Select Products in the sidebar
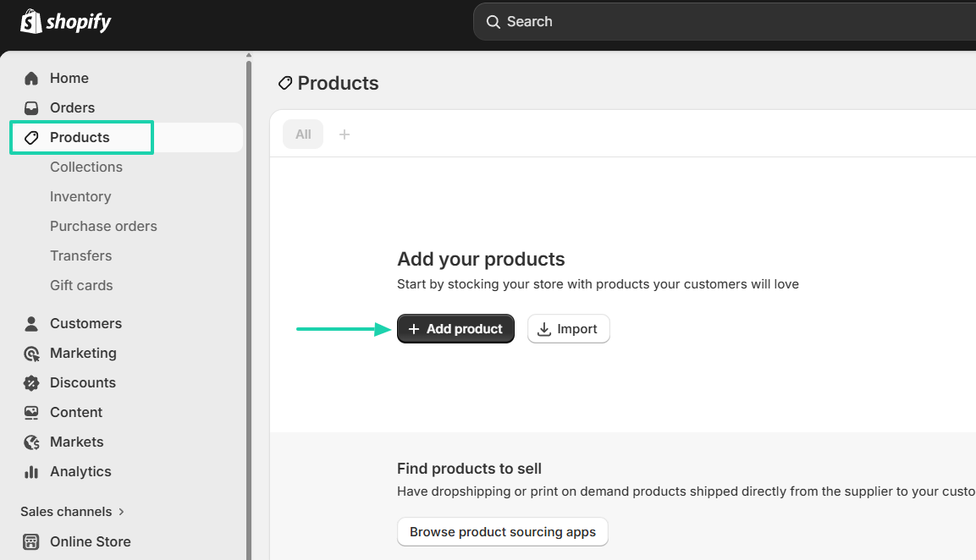 pyautogui.click(x=80, y=138)
